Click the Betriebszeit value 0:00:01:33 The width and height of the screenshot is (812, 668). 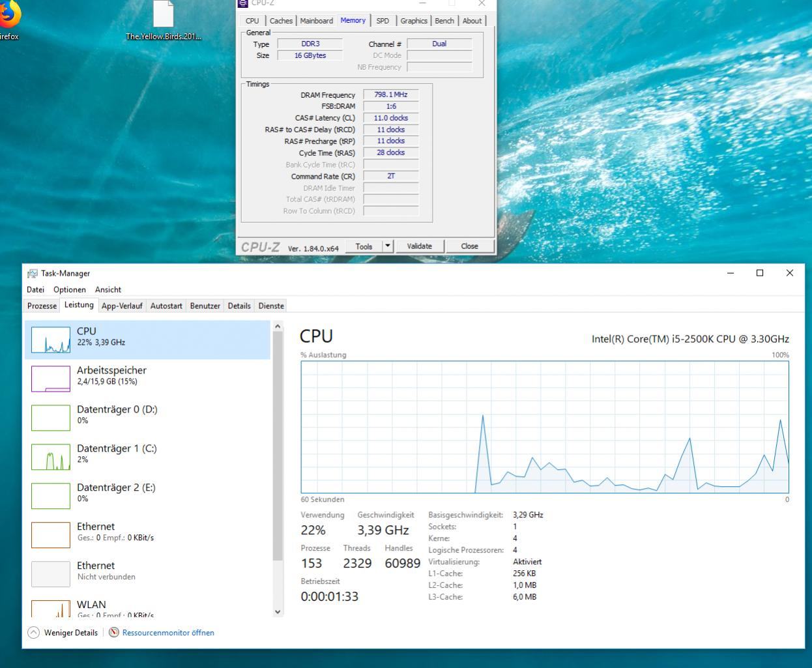[330, 596]
